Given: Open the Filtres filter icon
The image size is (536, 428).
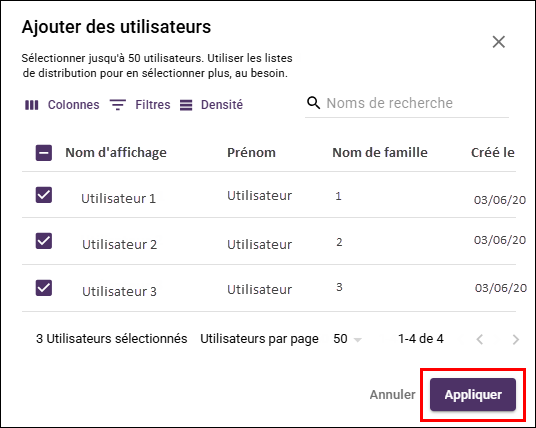Looking at the screenshot, I should (x=118, y=105).
